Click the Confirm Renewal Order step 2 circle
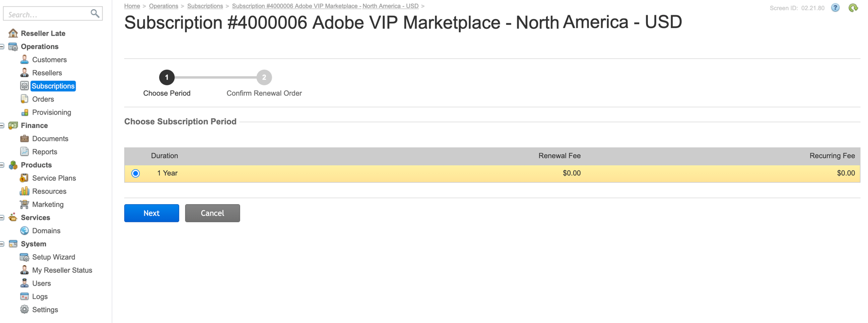 [x=264, y=78]
